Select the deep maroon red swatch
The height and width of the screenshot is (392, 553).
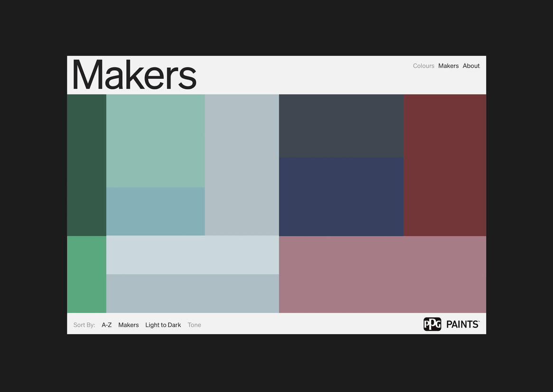(445, 165)
